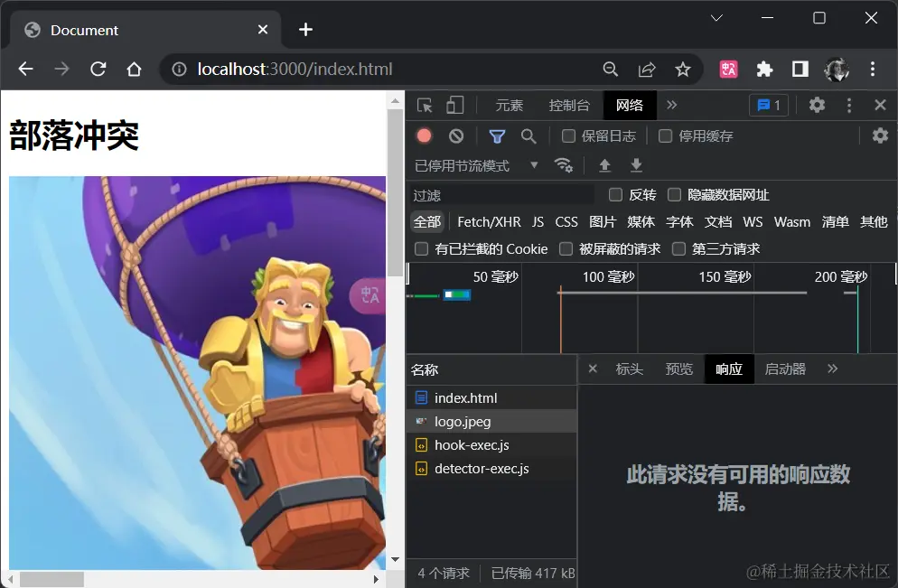Click the 过滤 filter input field
Screen dimensions: 898x588
501,195
